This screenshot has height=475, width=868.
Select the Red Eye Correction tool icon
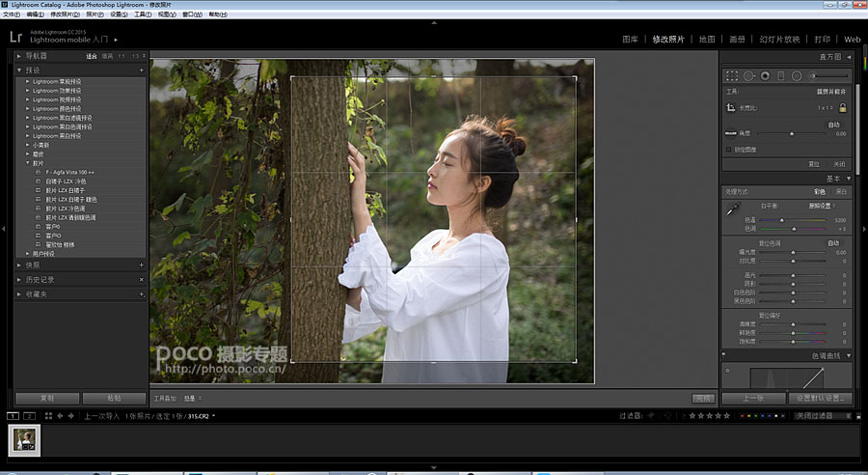click(765, 76)
